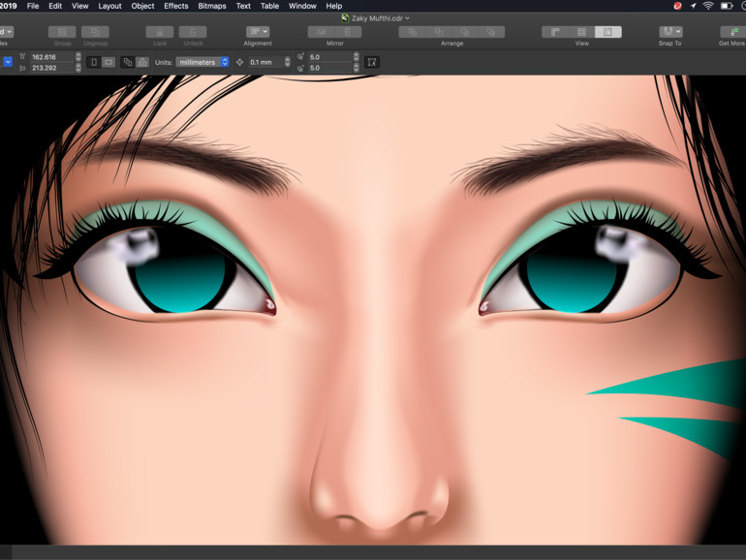This screenshot has width=746, height=560.
Task: Click the page height stepper arrows
Action: click(x=78, y=68)
